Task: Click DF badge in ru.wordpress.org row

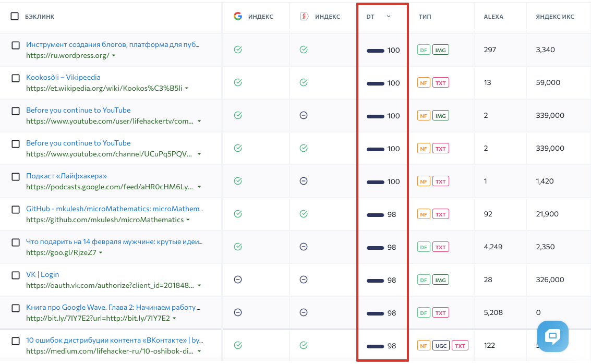Action: click(x=424, y=50)
